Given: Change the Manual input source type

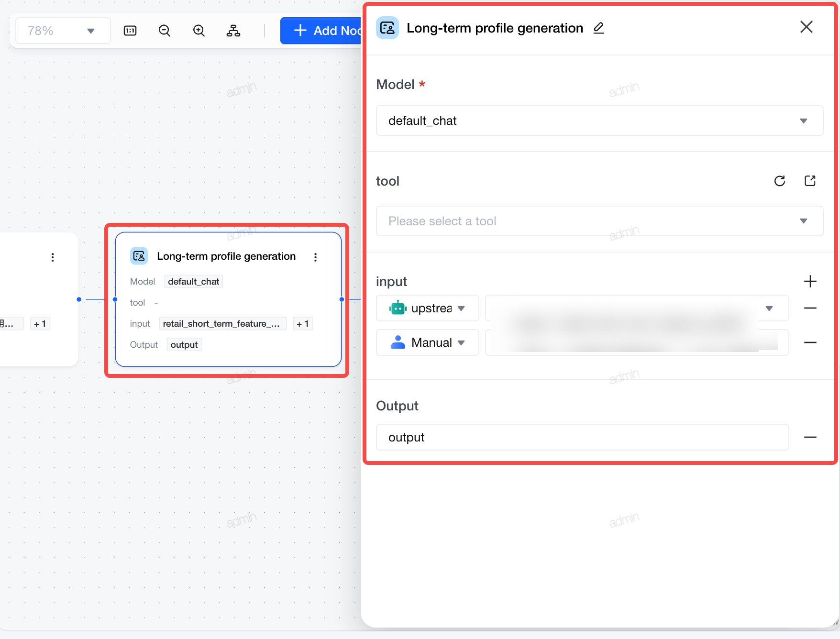Looking at the screenshot, I should (428, 342).
